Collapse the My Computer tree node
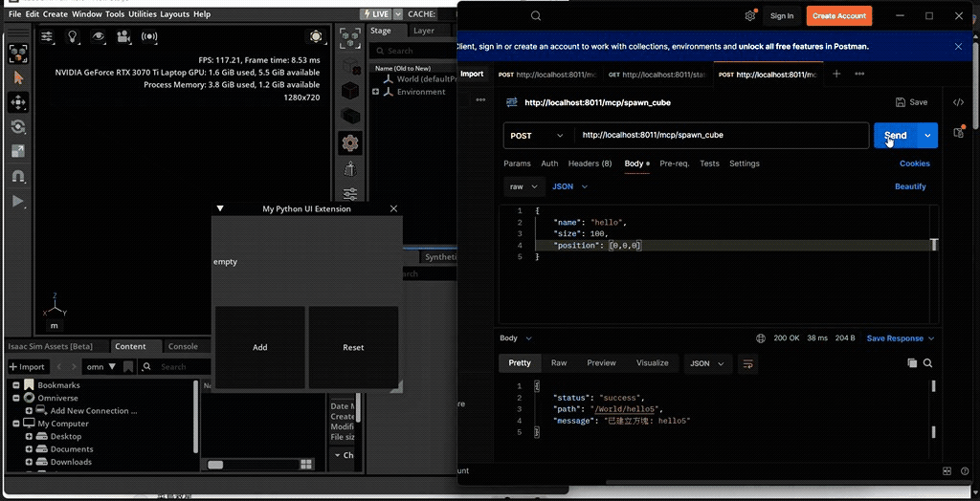 pyautogui.click(x=16, y=424)
